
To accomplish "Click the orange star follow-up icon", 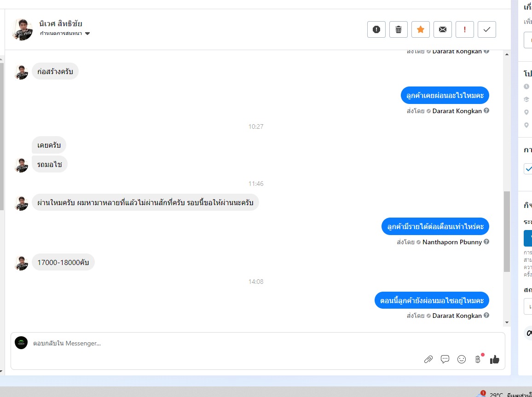I will pyautogui.click(x=420, y=29).
